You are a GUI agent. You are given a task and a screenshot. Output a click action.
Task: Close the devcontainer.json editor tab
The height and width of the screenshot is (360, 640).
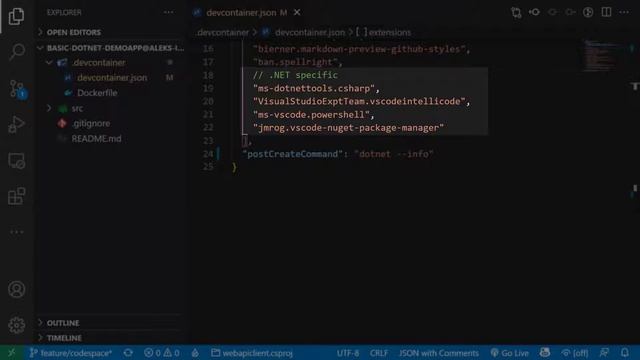pyautogui.click(x=297, y=13)
